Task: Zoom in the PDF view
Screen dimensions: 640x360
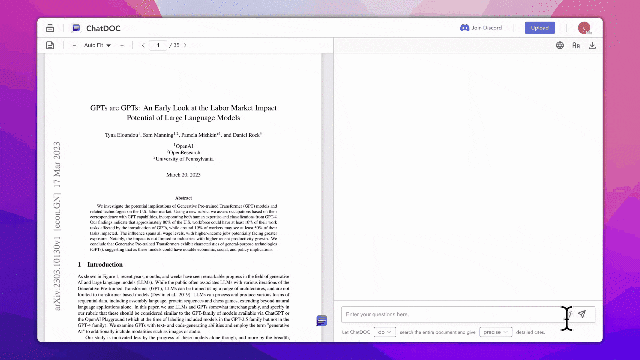Action: click(122, 45)
